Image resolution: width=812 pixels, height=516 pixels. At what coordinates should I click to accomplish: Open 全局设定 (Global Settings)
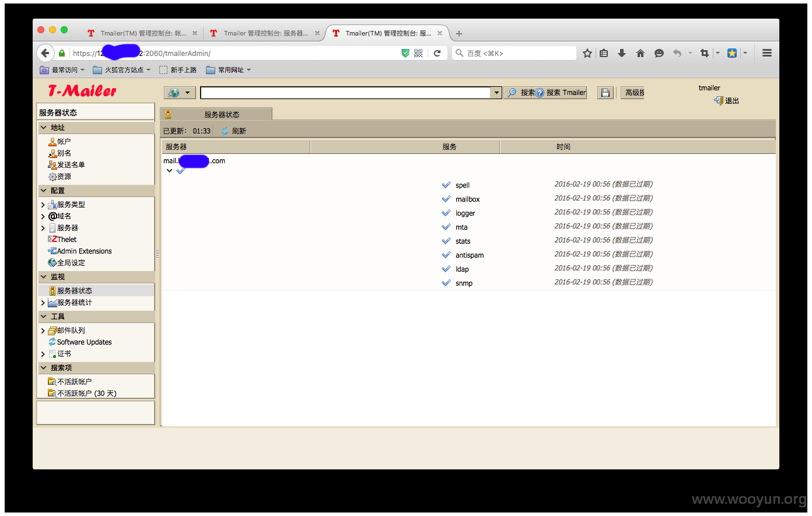click(x=66, y=263)
